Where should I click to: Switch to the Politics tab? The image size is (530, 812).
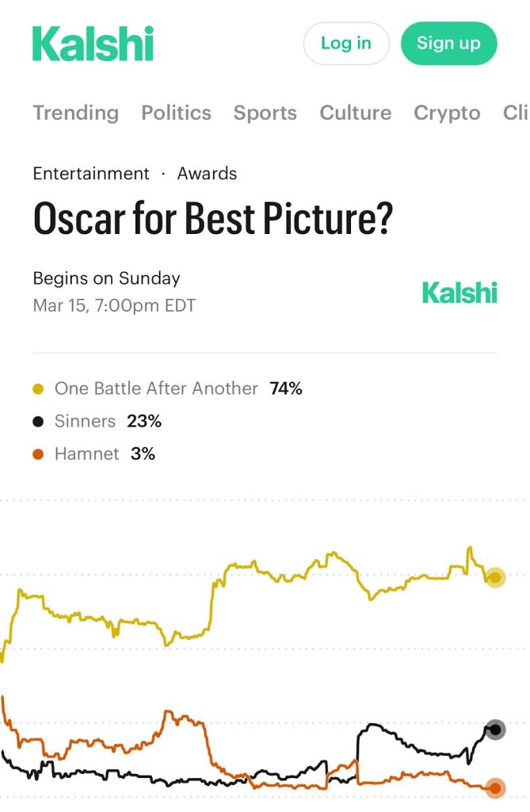tap(176, 113)
